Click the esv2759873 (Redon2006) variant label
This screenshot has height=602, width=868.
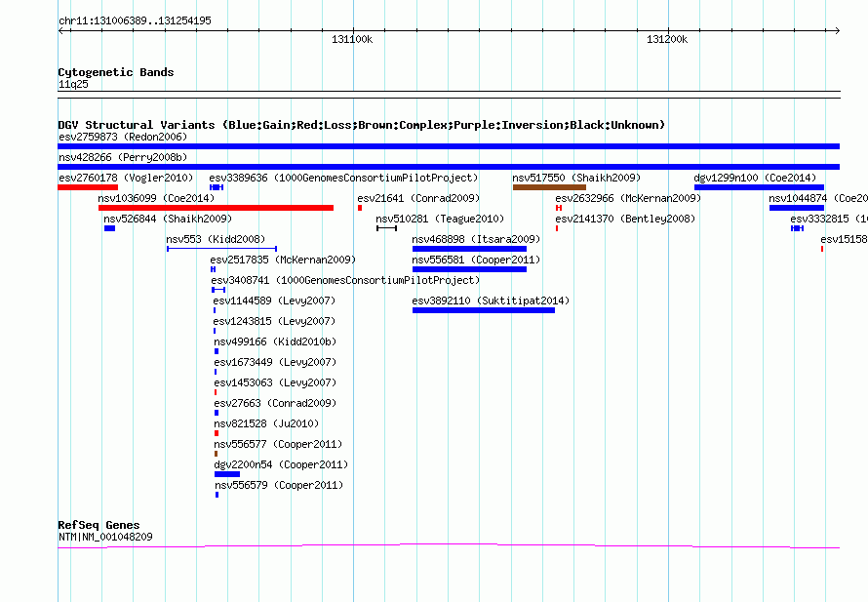123,137
